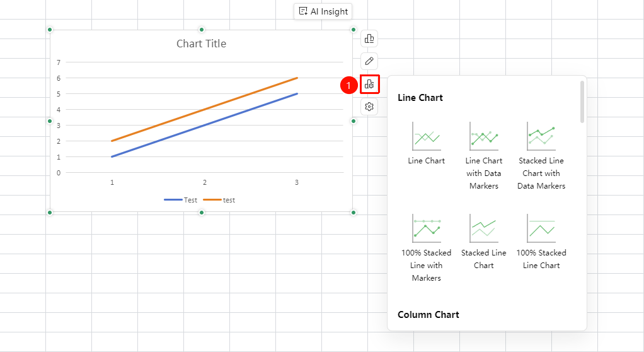Choose Line Chart with Data Markers
The height and width of the screenshot is (352, 644).
pos(484,136)
